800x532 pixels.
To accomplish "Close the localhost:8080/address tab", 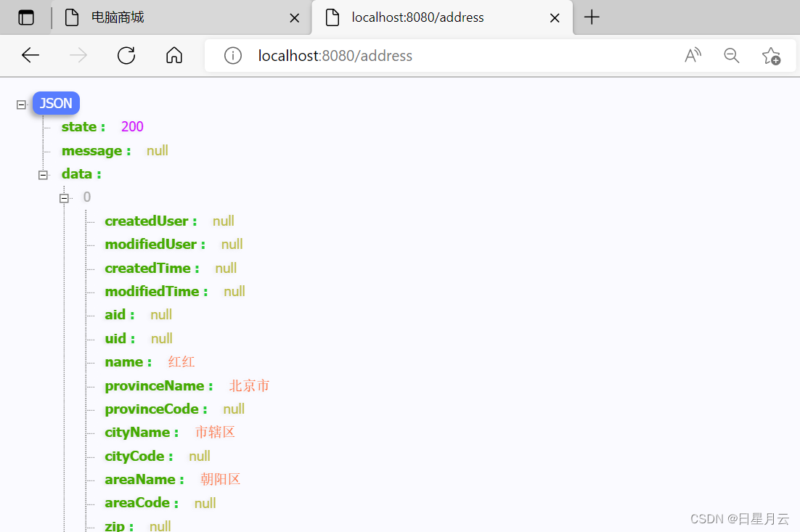I will click(555, 18).
